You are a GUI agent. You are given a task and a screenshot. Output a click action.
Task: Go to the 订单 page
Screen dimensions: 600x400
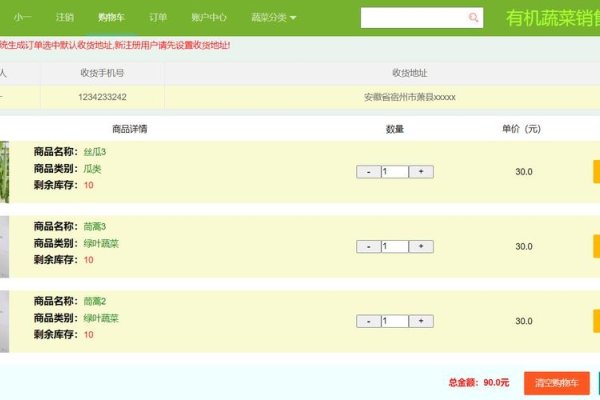click(x=158, y=17)
